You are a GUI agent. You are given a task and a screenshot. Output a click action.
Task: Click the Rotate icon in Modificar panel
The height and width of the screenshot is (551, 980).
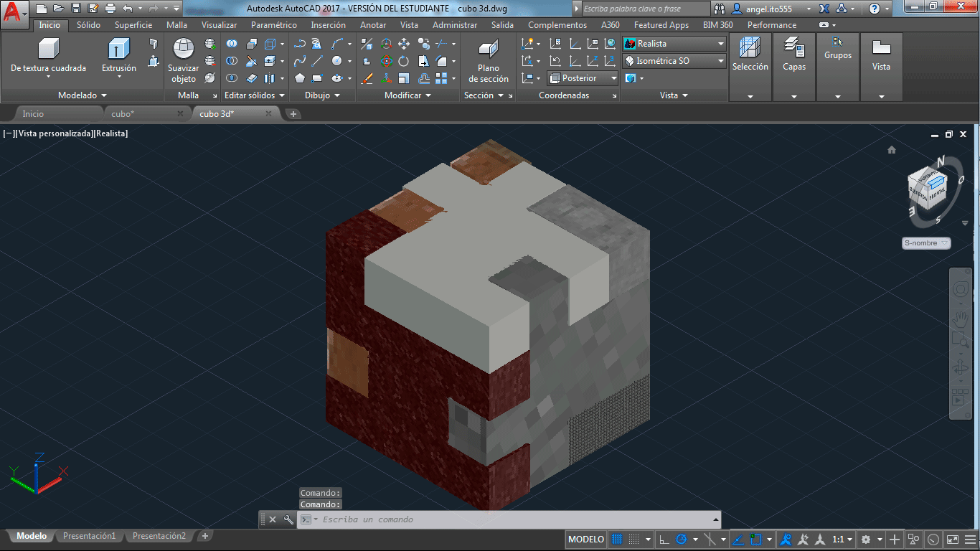[404, 61]
